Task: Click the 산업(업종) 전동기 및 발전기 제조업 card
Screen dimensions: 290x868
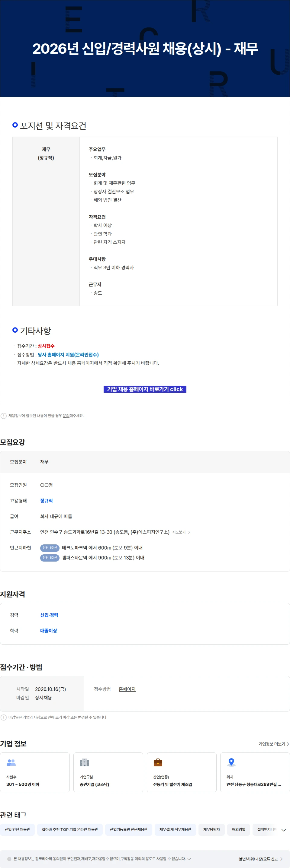Action: point(182,772)
